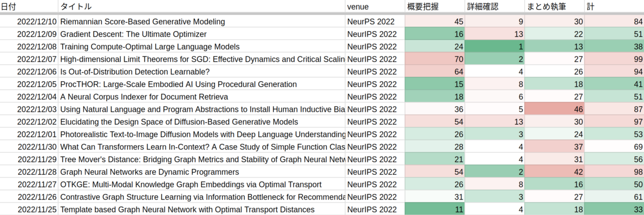Click total value 33 in Template based row

[614, 210]
